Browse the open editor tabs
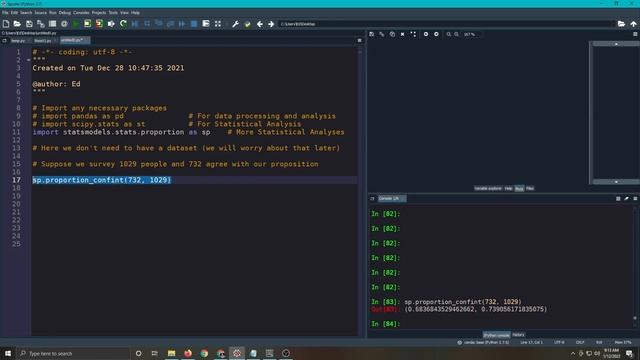Screen dimensions: 640x360 pos(4,40)
